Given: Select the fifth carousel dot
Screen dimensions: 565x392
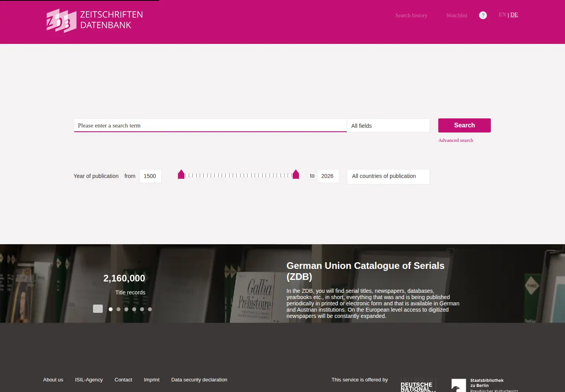Looking at the screenshot, I should pos(142,309).
